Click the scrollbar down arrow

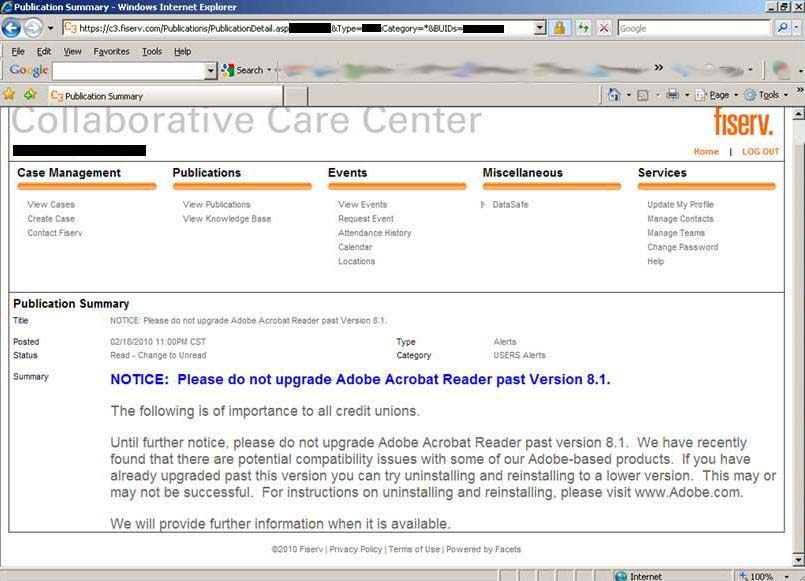pos(798,560)
